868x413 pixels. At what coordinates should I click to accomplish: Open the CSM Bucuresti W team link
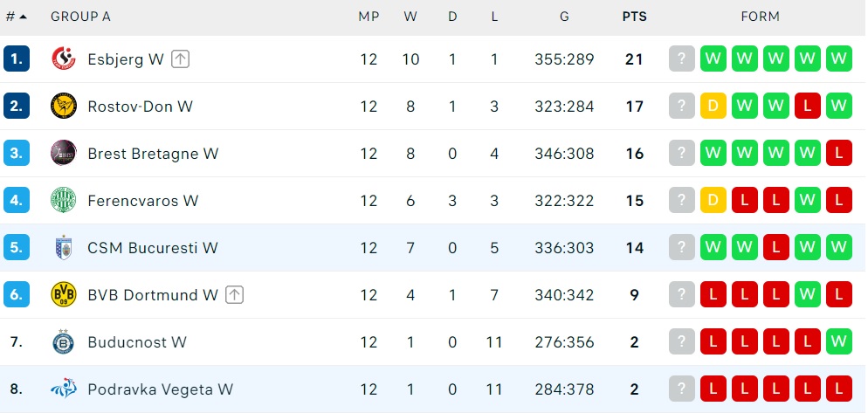tap(153, 248)
